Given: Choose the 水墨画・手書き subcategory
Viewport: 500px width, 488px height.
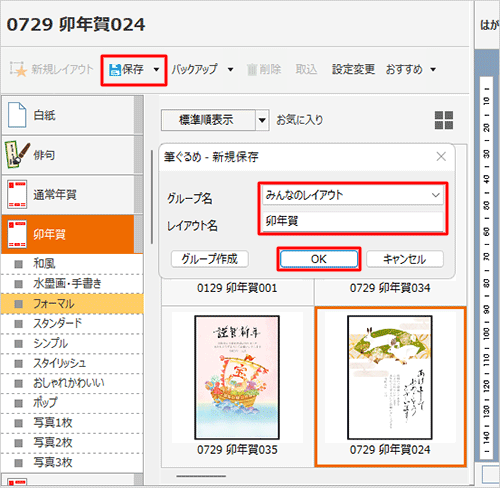Looking at the screenshot, I should point(72,284).
